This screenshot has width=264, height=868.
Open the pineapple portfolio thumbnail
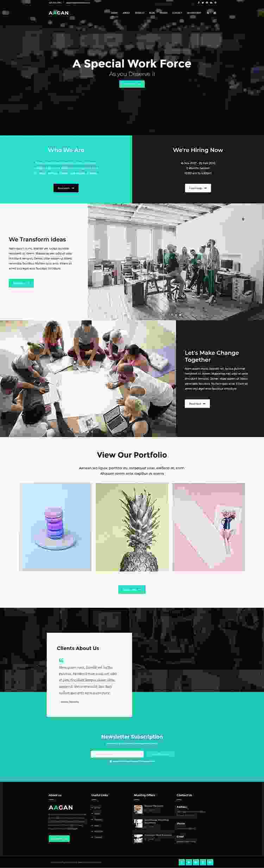[132, 527]
